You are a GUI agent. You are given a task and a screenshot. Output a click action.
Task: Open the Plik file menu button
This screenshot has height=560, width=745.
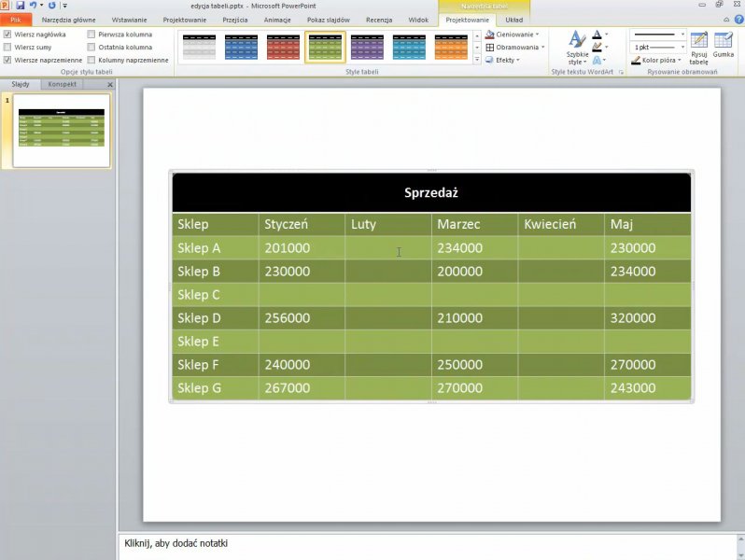coord(16,20)
